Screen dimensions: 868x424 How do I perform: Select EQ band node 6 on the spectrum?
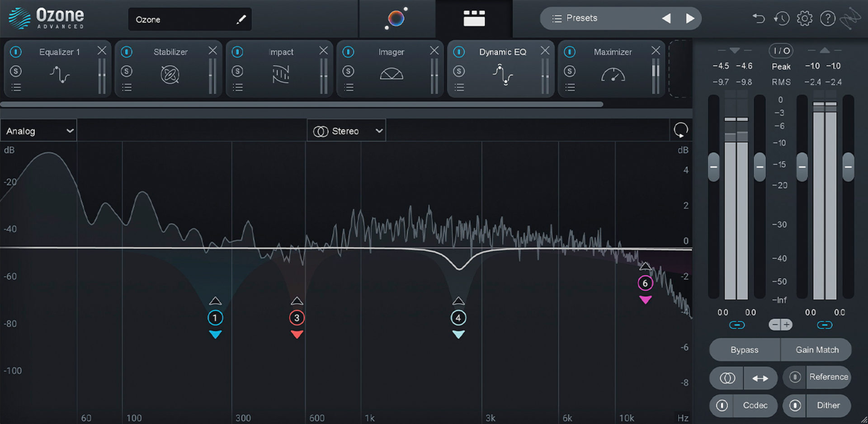(646, 283)
